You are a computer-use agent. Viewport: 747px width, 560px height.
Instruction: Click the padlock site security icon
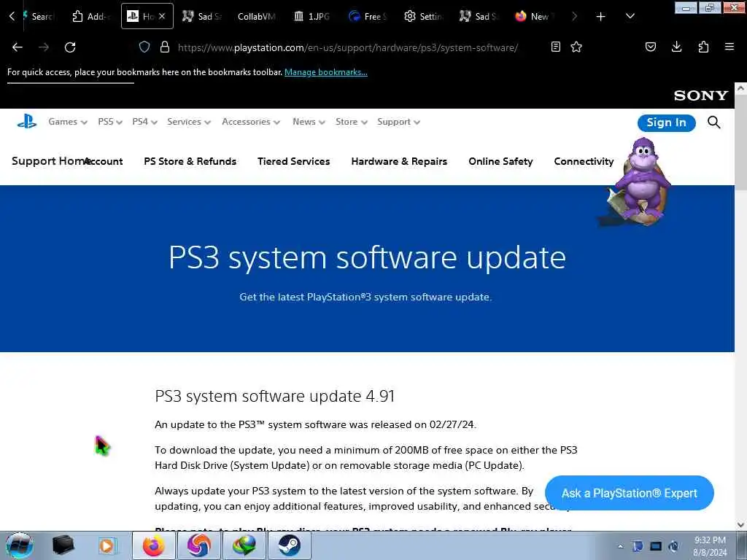click(x=165, y=47)
